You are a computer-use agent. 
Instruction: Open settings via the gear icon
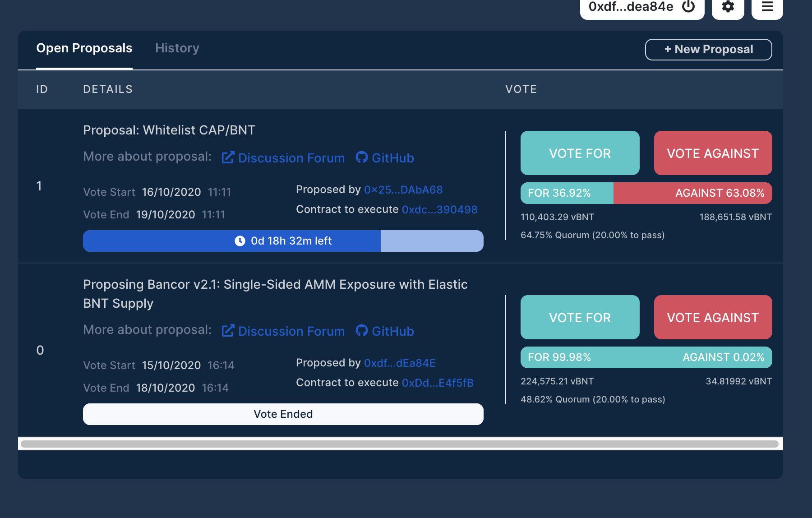click(x=727, y=7)
